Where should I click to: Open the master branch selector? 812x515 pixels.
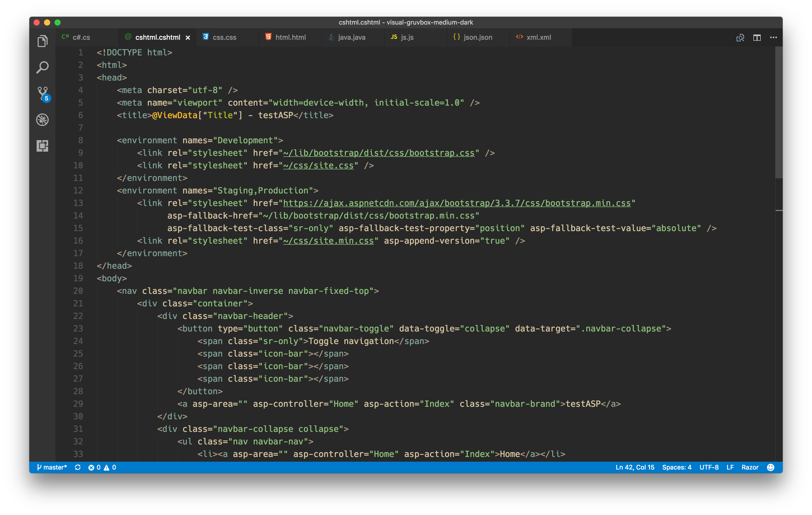point(52,467)
